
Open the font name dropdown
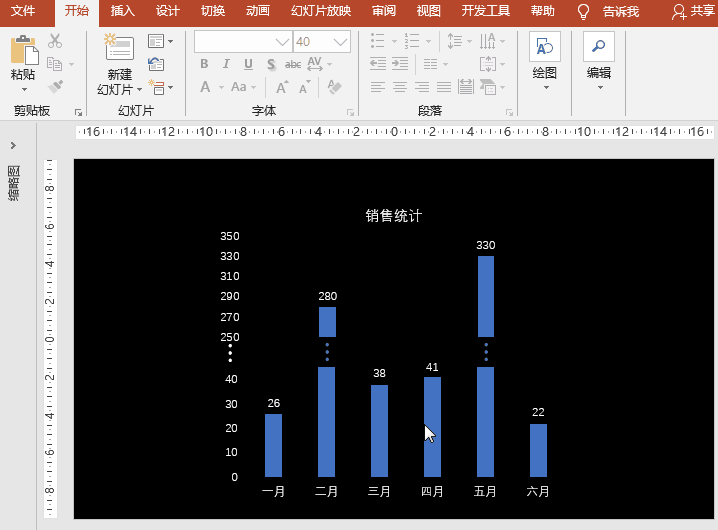pyautogui.click(x=283, y=42)
